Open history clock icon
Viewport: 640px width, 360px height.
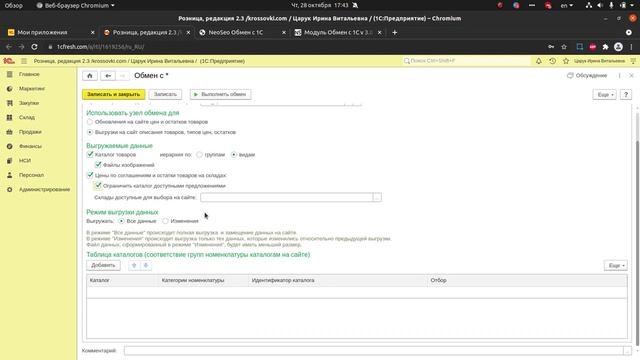click(x=552, y=61)
